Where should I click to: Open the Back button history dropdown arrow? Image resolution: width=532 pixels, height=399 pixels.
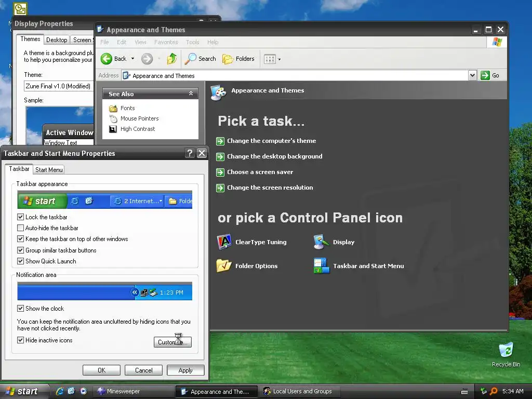pyautogui.click(x=132, y=59)
